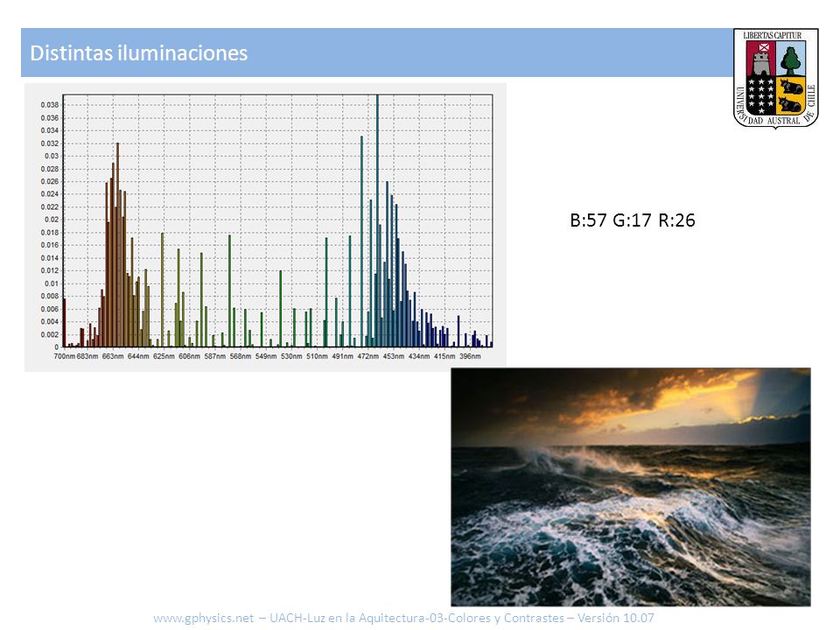Click 'UACH-Luz en la Aquitectura-03-Colores y Contrastes' footer text
This screenshot has width=840, height=630.
coord(416,618)
